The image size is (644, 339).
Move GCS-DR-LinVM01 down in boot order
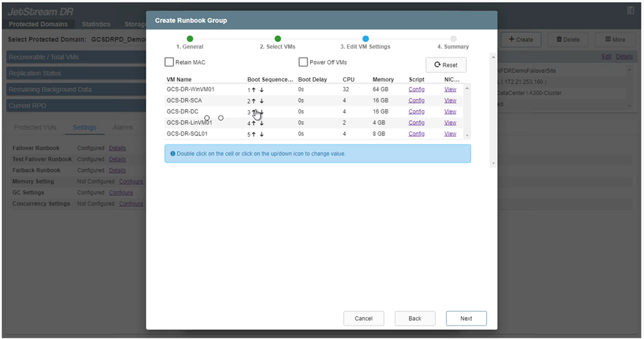pyautogui.click(x=261, y=123)
